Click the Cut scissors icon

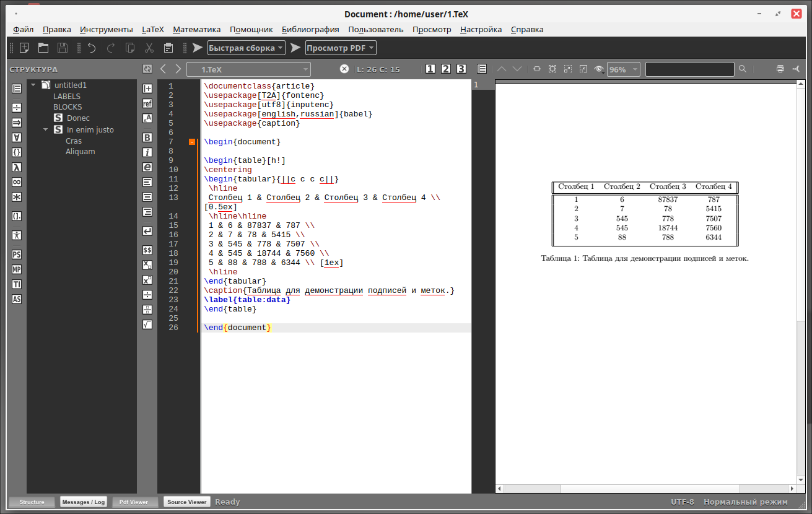coord(149,48)
